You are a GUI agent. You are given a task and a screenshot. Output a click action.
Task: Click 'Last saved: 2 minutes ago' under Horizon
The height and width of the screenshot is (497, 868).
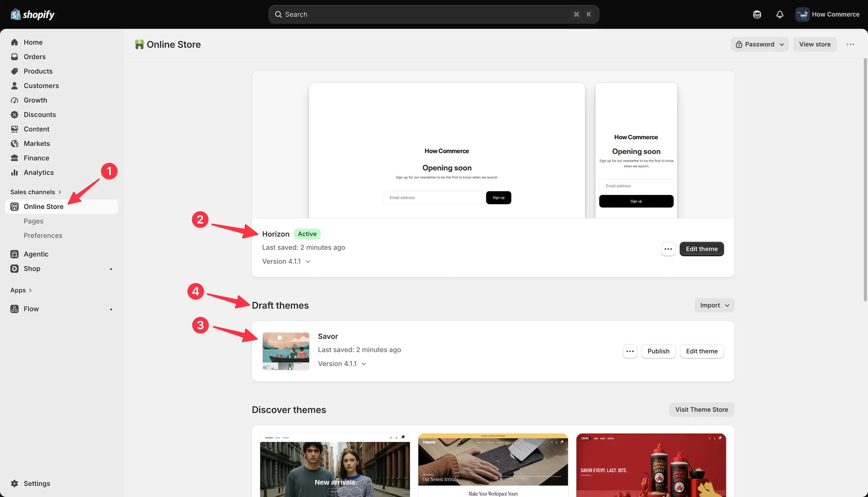(x=303, y=247)
